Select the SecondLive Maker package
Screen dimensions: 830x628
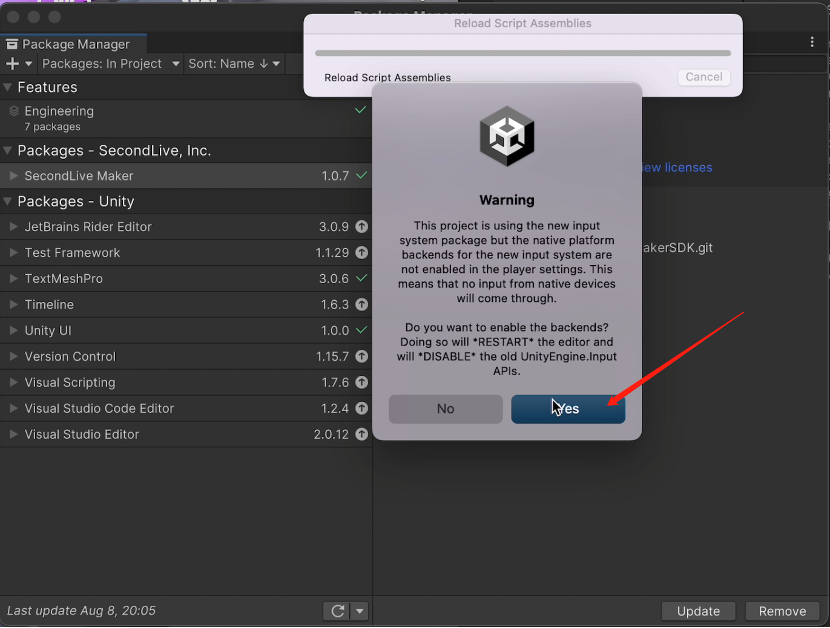pyautogui.click(x=79, y=176)
